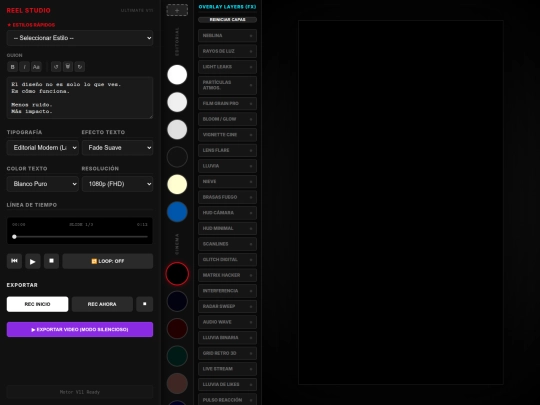The image size is (540, 405).
Task: Enable the Lluvia Binaria overlay
Action: coord(227,338)
